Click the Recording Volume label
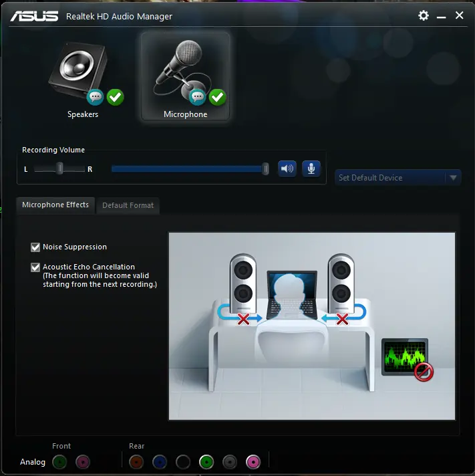475x476 pixels. coord(53,150)
